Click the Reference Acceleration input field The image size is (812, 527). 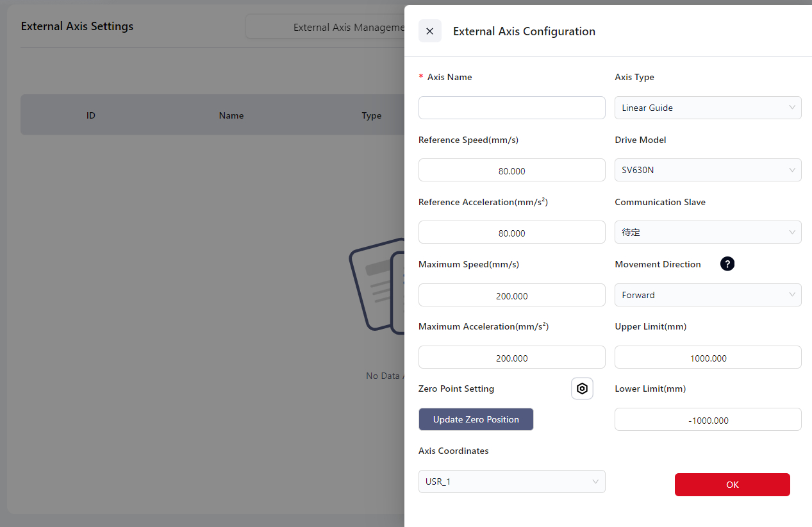click(511, 233)
